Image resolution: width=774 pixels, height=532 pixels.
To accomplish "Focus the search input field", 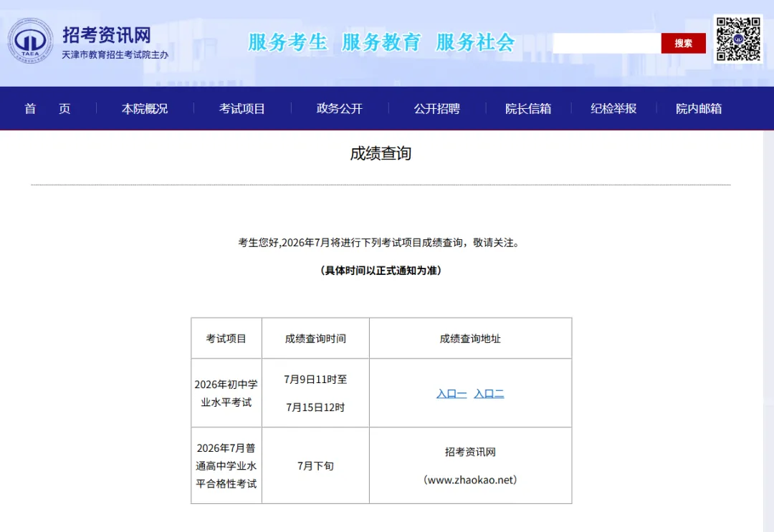I will click(x=607, y=44).
